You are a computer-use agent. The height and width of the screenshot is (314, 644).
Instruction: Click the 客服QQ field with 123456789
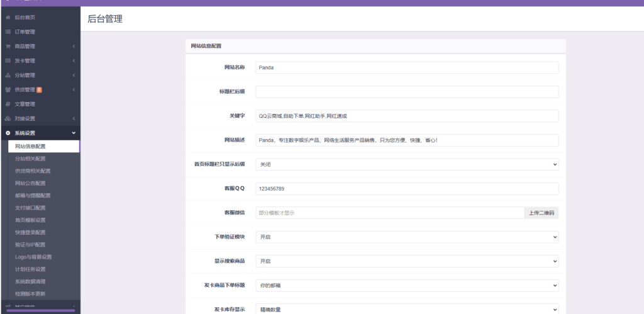pos(407,189)
